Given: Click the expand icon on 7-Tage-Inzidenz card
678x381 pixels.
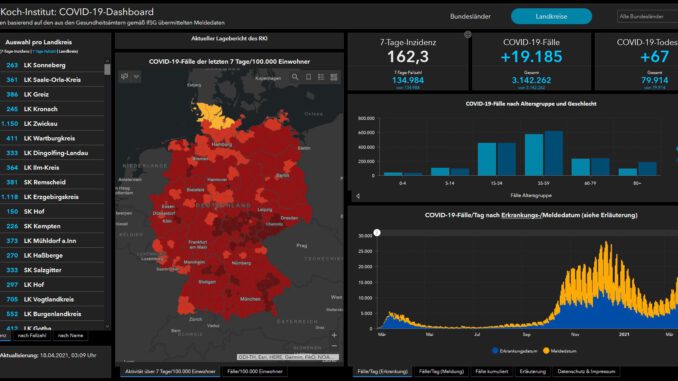Looking at the screenshot, I should (467, 35).
